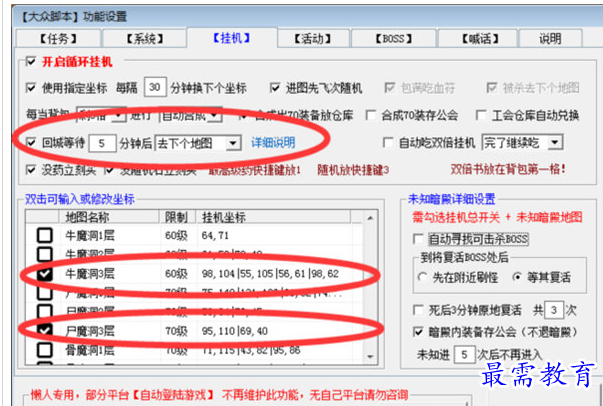Uncheck the 尸魔洞3层 map row
Image resolution: width=603 pixels, height=406 pixels.
(45, 331)
